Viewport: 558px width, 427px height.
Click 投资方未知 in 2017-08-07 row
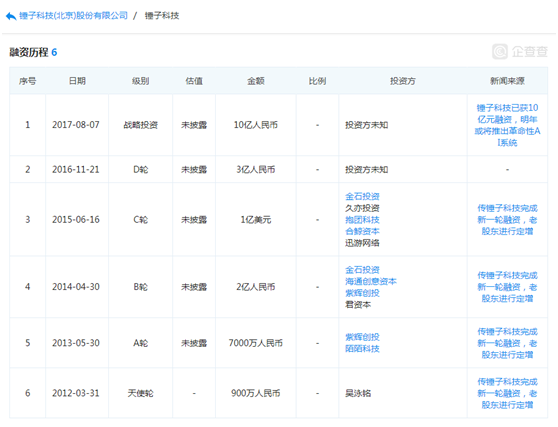pos(367,125)
